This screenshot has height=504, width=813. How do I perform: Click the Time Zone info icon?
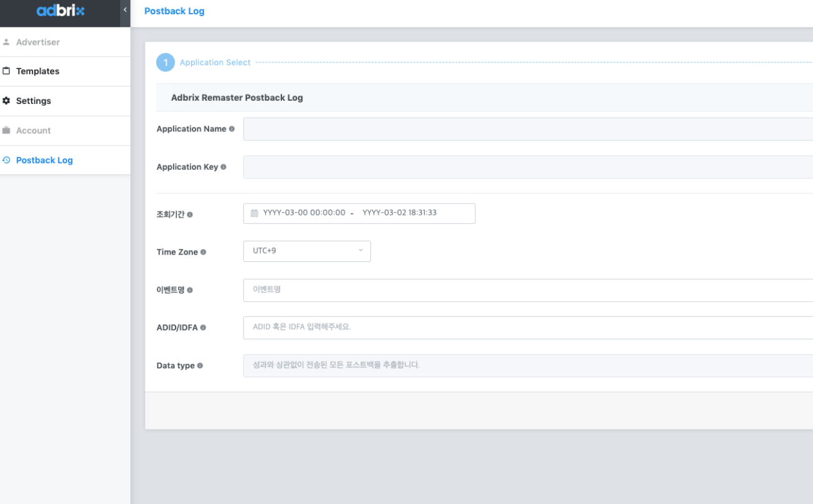[204, 252]
